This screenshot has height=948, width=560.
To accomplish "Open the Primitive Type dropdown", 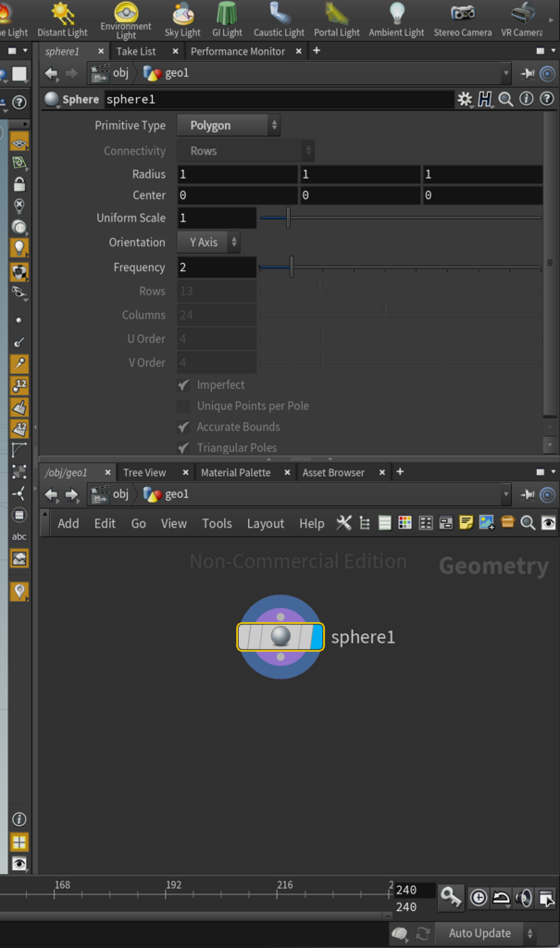I will [228, 125].
